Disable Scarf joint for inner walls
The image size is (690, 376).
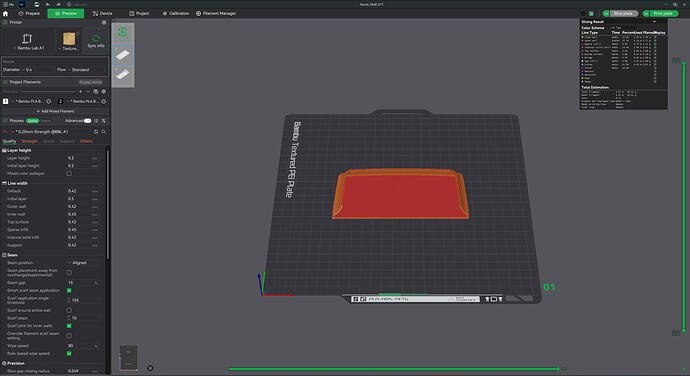click(69, 326)
